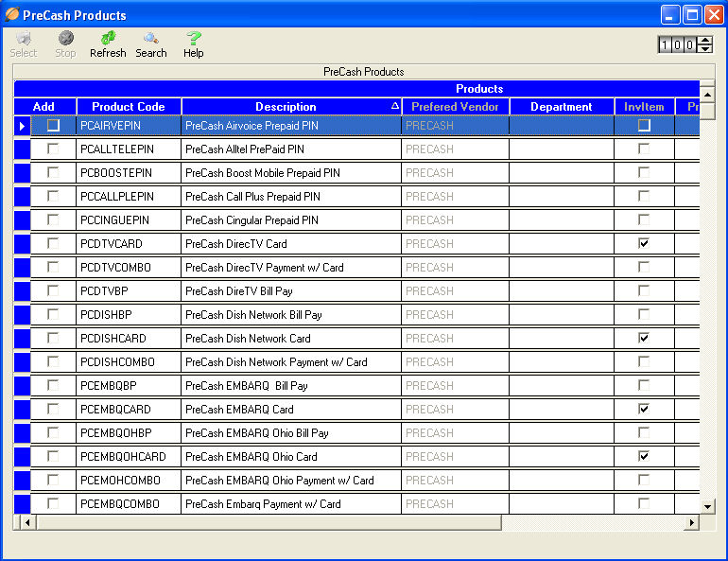Select 'PreCash EMBARQ Ohio Payment w/ Card' cell
This screenshot has width=728, height=561.
291,481
